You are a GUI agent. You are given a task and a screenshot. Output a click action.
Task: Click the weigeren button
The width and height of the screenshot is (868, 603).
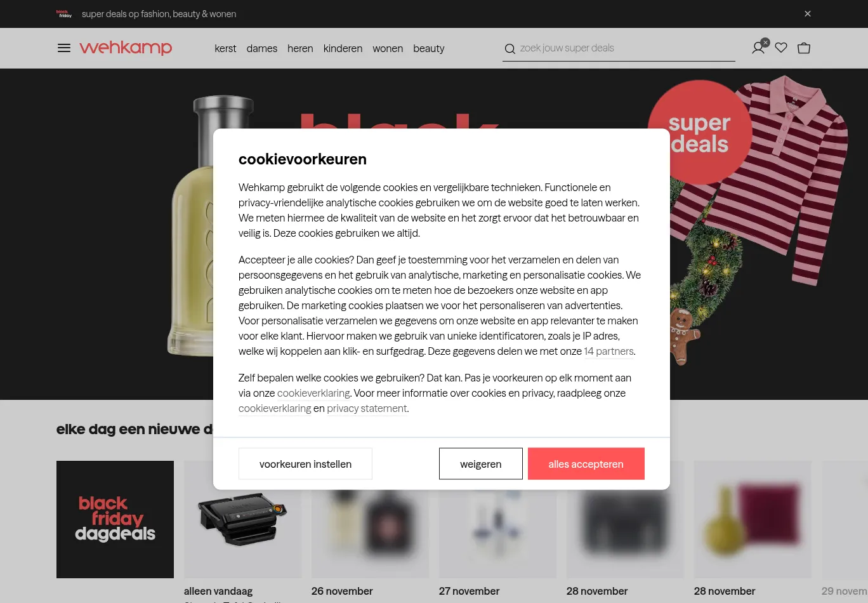[x=481, y=464]
